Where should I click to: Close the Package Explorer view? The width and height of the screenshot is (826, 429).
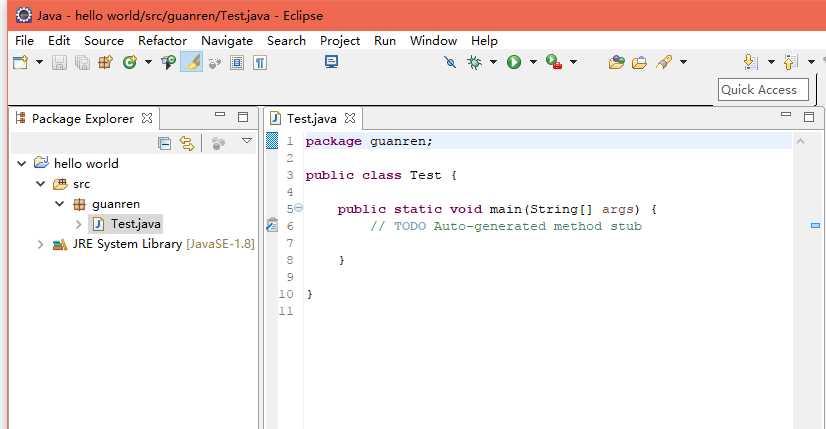coord(147,118)
